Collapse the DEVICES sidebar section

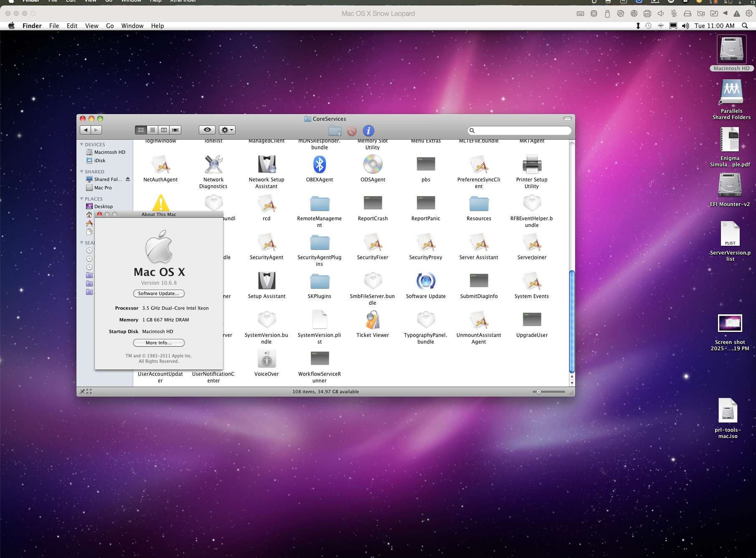82,145
